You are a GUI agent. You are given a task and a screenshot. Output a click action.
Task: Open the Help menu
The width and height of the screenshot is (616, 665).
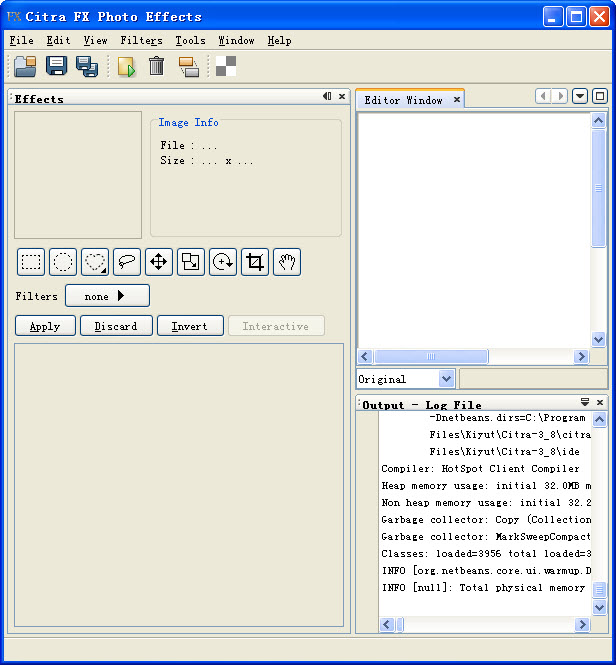coord(280,41)
